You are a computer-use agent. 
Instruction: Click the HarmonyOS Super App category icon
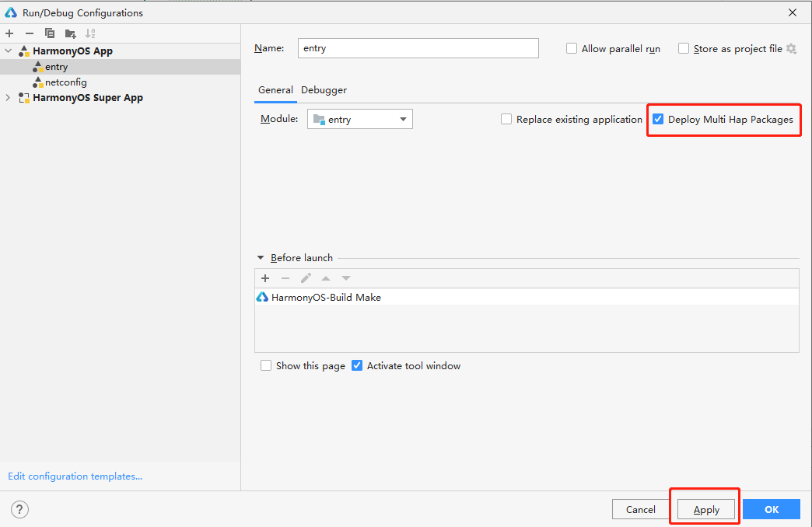pyautogui.click(x=24, y=98)
